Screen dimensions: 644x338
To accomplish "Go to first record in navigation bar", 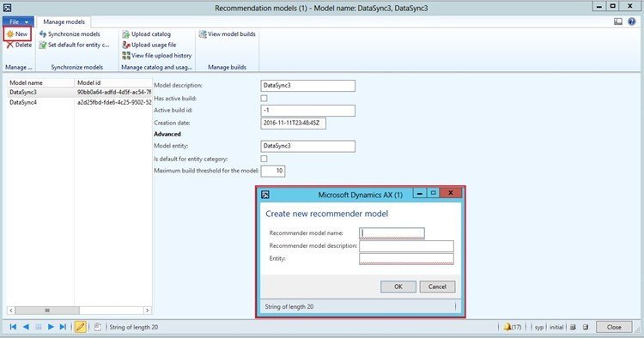I will click(x=13, y=327).
